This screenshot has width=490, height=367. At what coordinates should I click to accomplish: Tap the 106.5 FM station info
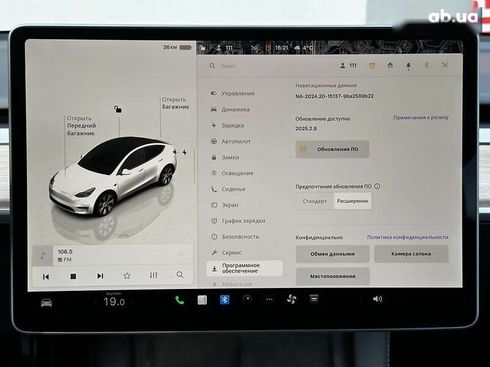65,255
